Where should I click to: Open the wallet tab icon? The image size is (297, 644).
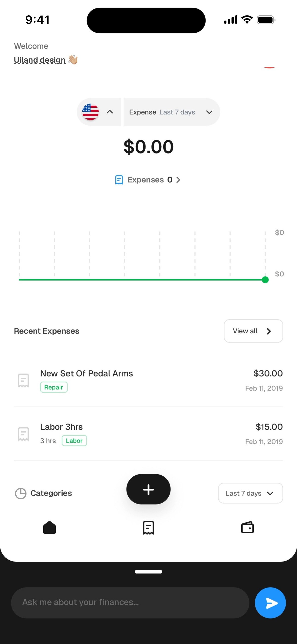[247, 527]
